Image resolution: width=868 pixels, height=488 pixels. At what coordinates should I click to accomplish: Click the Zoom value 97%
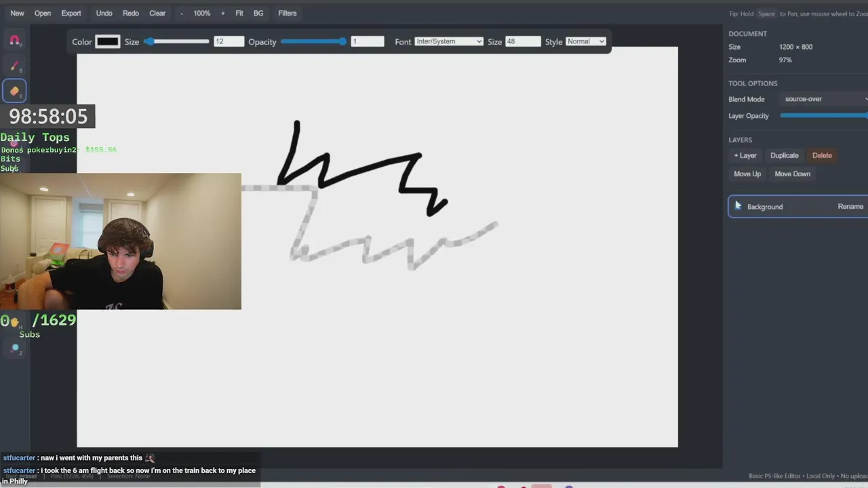785,60
